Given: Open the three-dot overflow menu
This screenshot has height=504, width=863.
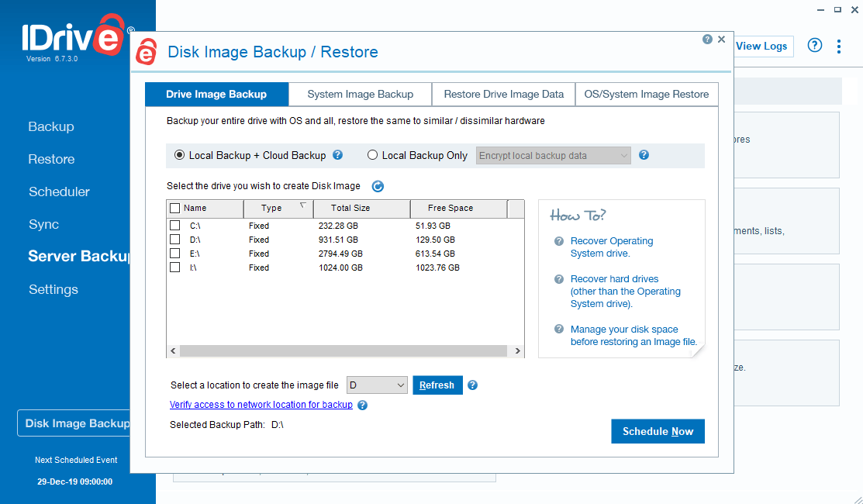Looking at the screenshot, I should tap(838, 46).
